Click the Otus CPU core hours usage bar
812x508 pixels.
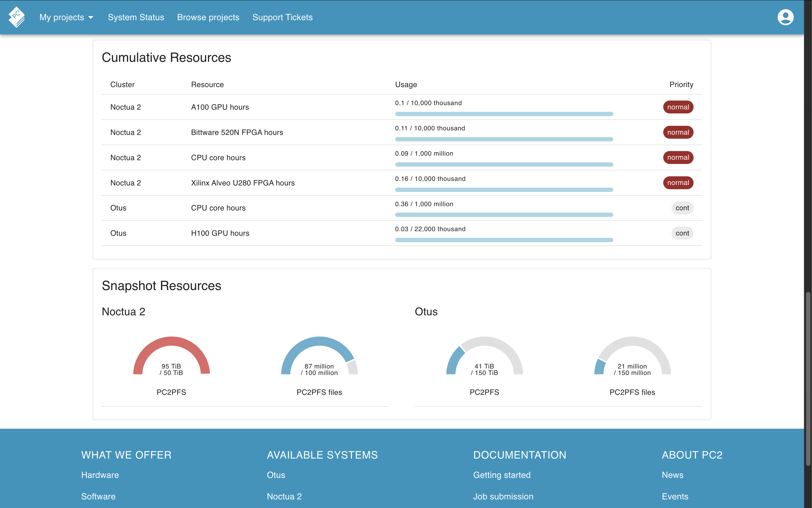(x=504, y=215)
